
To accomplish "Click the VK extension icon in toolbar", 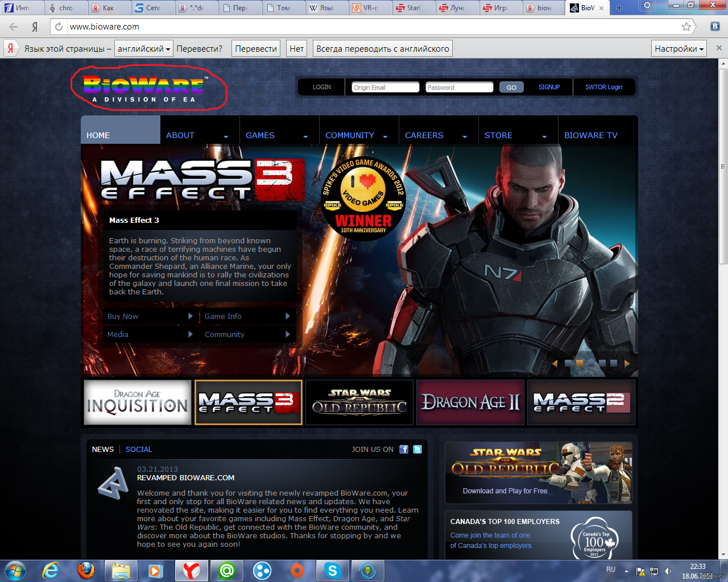I will (715, 26).
